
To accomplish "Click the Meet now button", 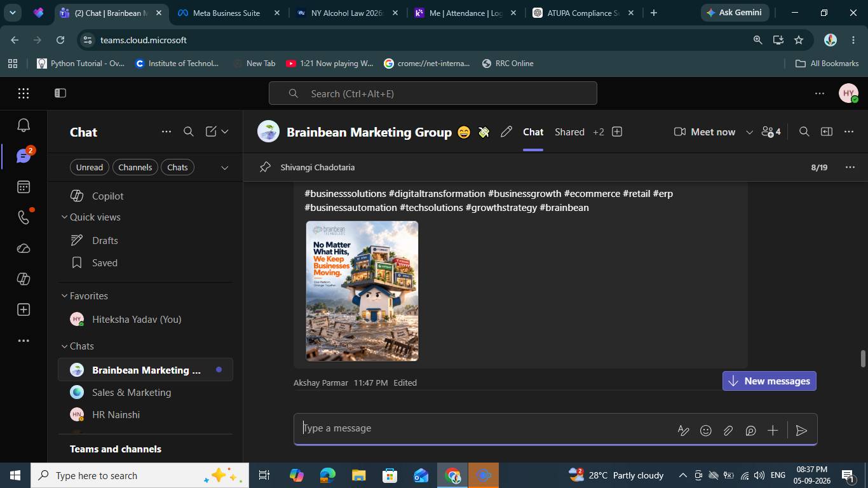I will click(705, 132).
